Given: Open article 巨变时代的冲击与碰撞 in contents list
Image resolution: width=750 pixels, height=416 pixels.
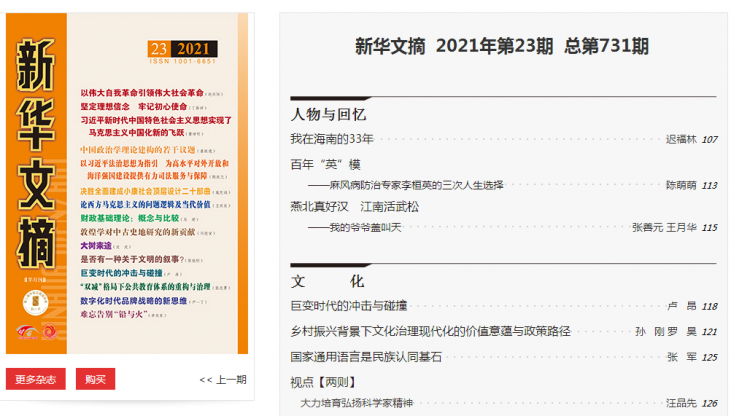Looking at the screenshot, I should (x=349, y=306).
